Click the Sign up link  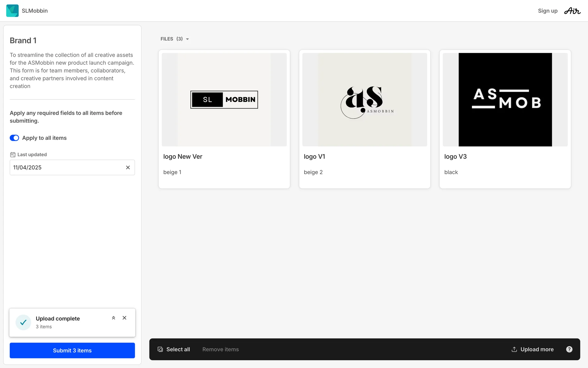tap(548, 11)
